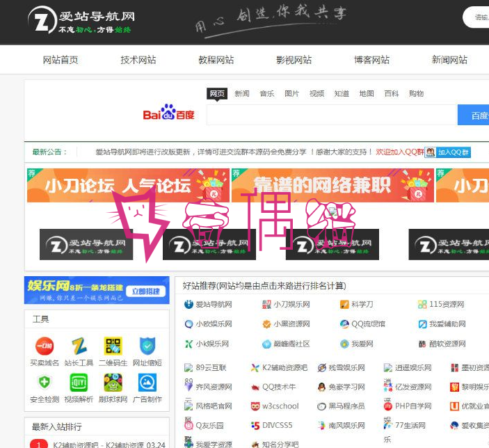
Task: Click the PHP自学网 red icon
Action: coord(387,406)
